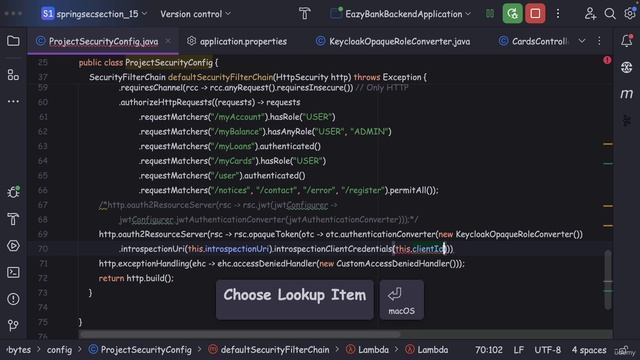Screen dimensions: 640x360
Task: Click the sticky class ProjectSecurityConfig header line
Action: click(149, 63)
